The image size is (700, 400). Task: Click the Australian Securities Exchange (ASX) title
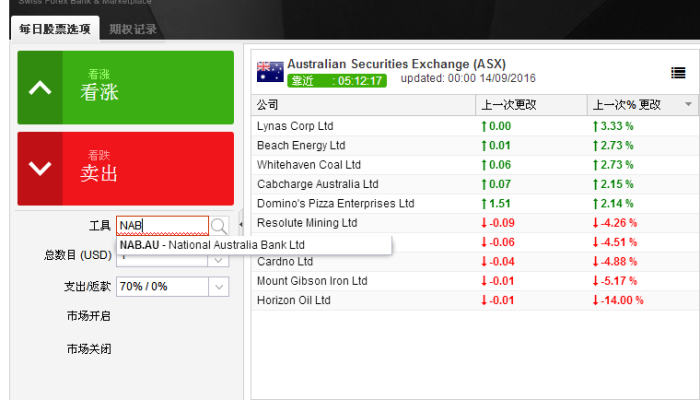[x=396, y=64]
